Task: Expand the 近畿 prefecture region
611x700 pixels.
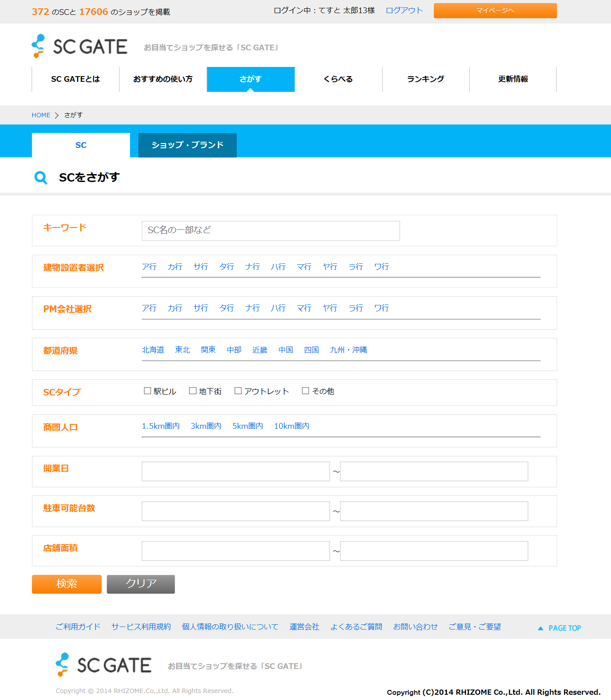Action: (260, 350)
